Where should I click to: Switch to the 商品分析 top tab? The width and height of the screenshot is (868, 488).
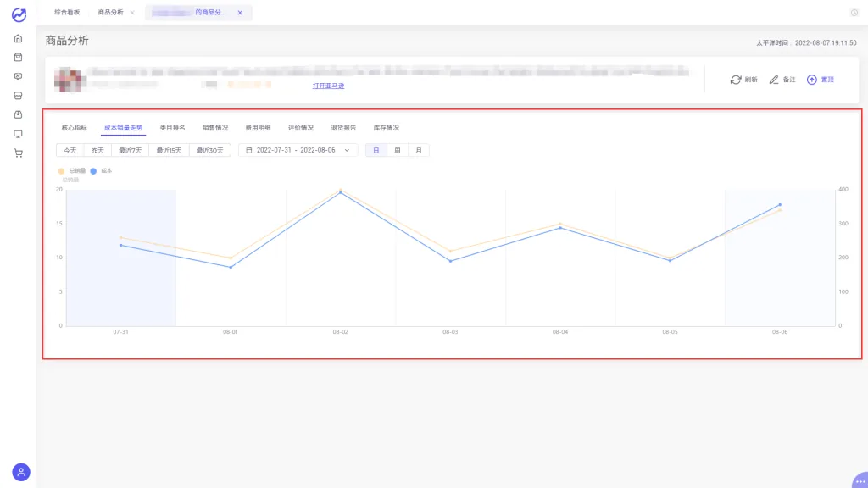coord(111,12)
